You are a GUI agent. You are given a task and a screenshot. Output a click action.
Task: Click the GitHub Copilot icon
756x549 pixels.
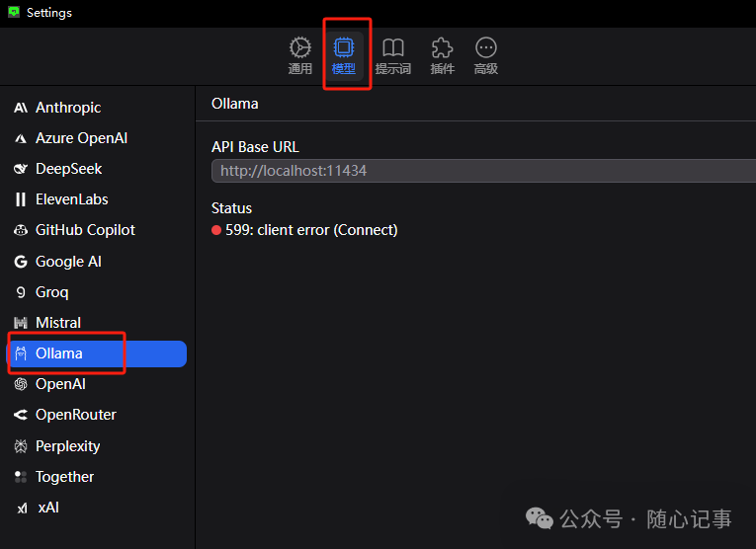pos(20,230)
